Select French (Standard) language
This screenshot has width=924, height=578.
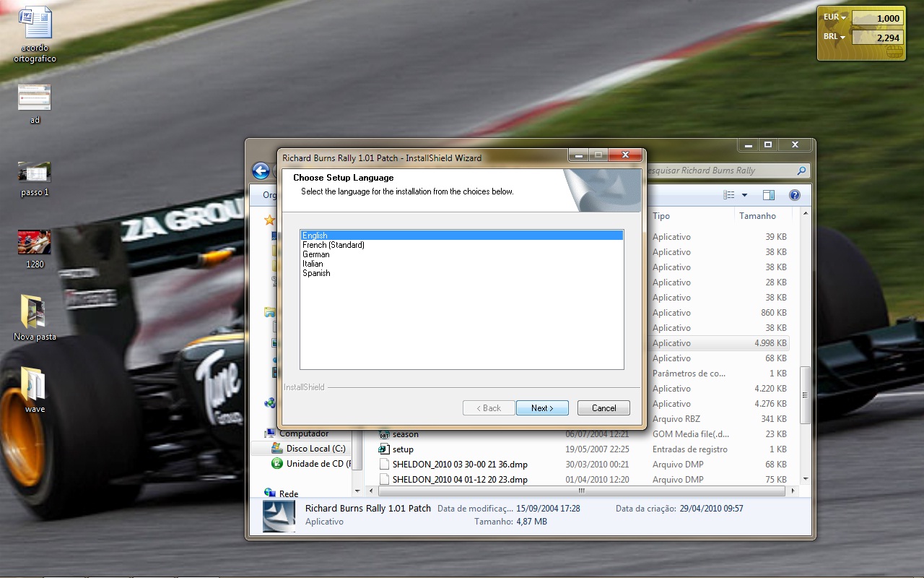[x=333, y=245]
